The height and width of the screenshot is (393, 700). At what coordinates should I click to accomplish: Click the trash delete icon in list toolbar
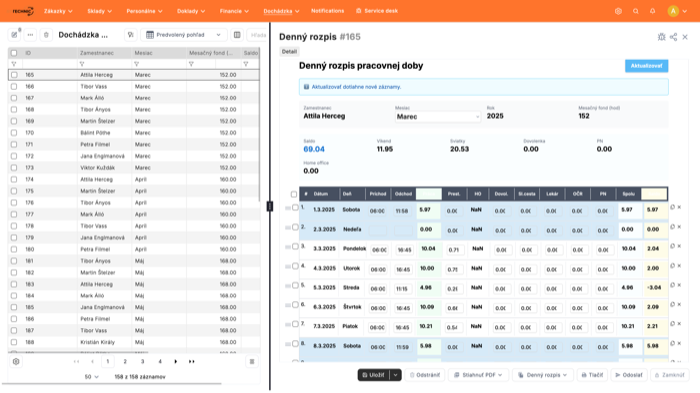tap(46, 35)
